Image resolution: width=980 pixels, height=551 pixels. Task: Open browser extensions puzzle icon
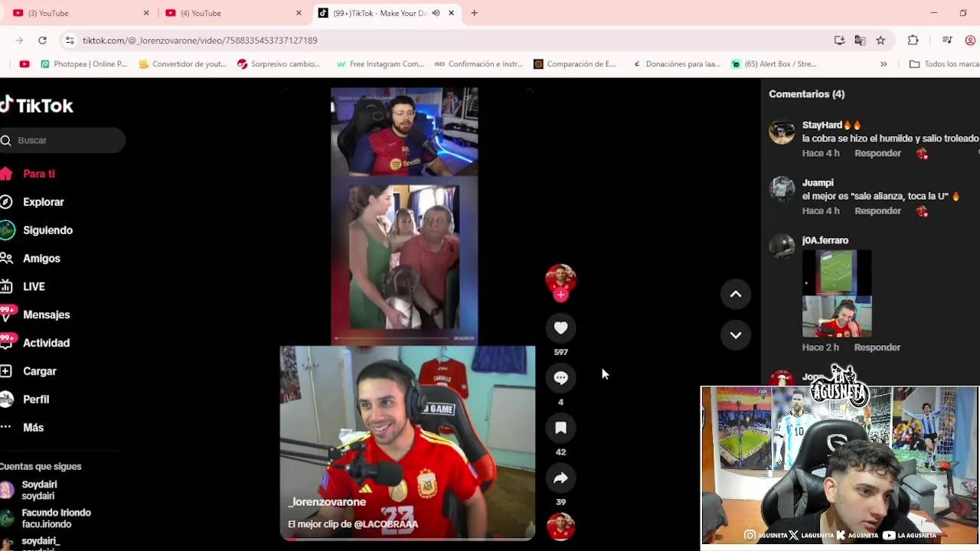(913, 40)
